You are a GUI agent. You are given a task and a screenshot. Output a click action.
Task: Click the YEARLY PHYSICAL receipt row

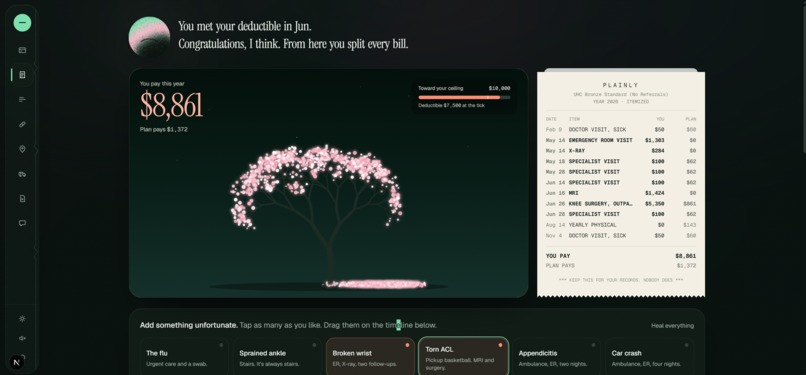point(620,225)
